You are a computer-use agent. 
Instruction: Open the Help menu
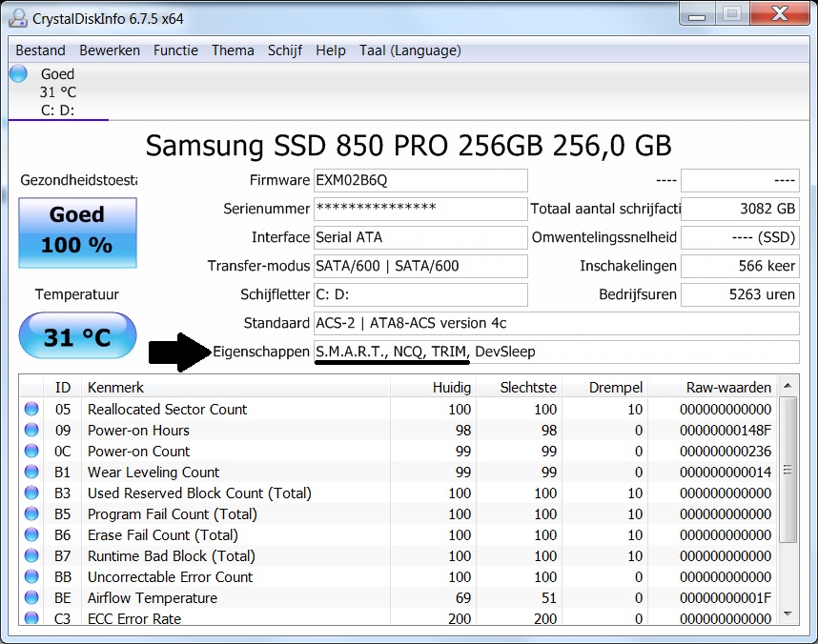330,50
